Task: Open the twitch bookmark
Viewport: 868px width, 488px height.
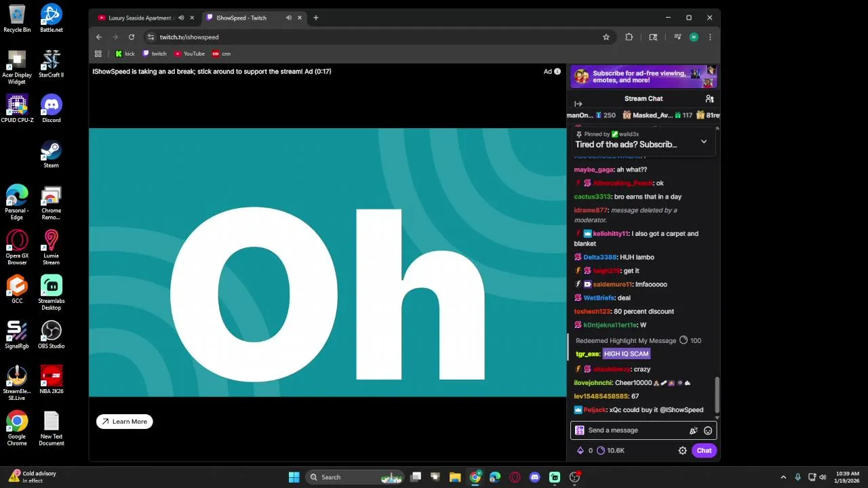Action: (155, 54)
